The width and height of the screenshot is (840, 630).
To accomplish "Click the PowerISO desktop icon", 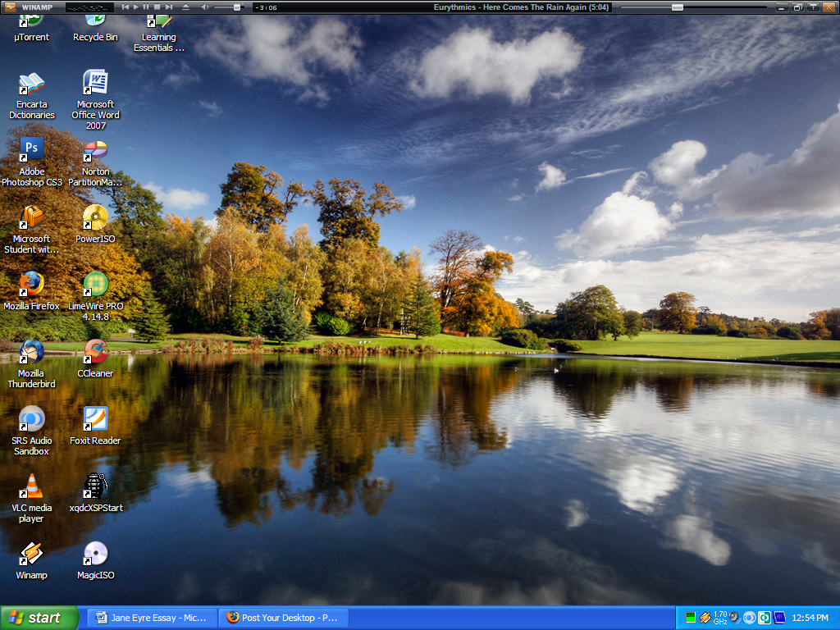I will (95, 217).
